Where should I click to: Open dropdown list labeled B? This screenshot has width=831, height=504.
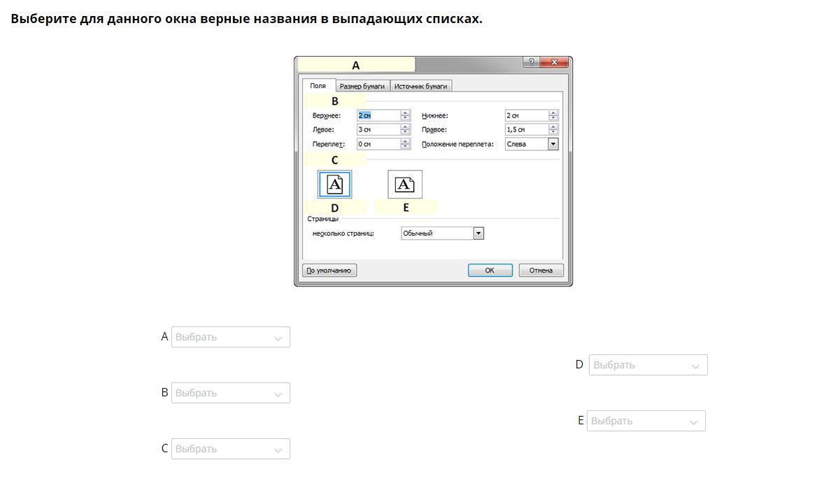231,393
